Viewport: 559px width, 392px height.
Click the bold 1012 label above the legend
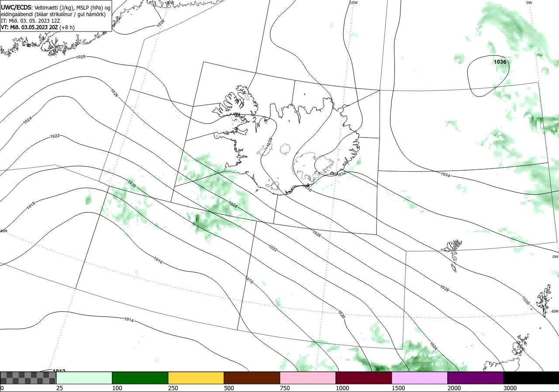click(59, 371)
